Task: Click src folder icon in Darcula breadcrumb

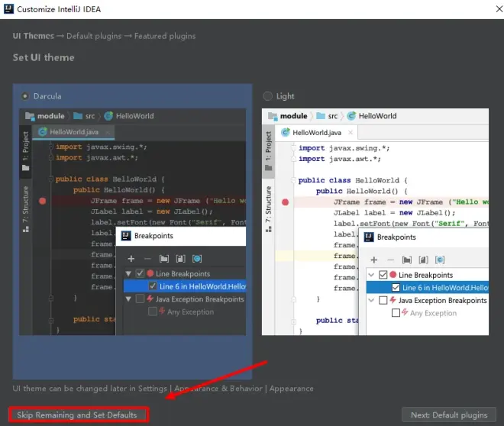Action: [x=78, y=115]
